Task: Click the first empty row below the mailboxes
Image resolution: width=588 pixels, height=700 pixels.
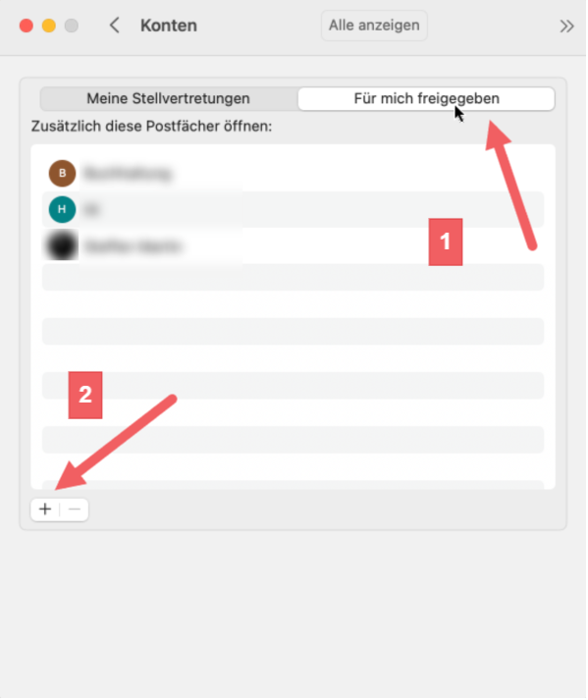Action: pos(293,277)
